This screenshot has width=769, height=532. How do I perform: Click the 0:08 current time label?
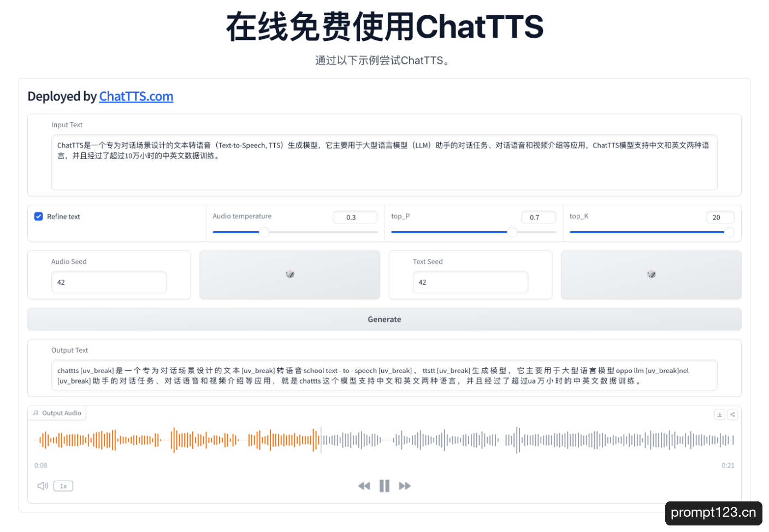tap(40, 465)
